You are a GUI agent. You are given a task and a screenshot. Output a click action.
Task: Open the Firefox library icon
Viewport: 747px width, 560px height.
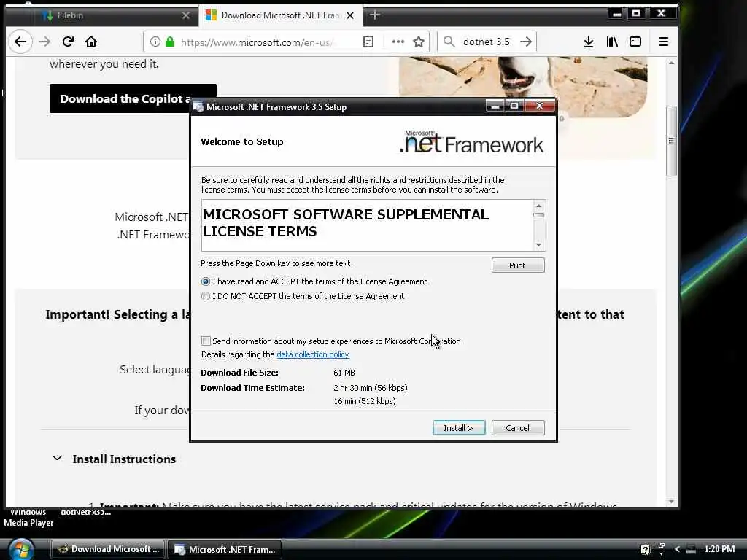(612, 42)
